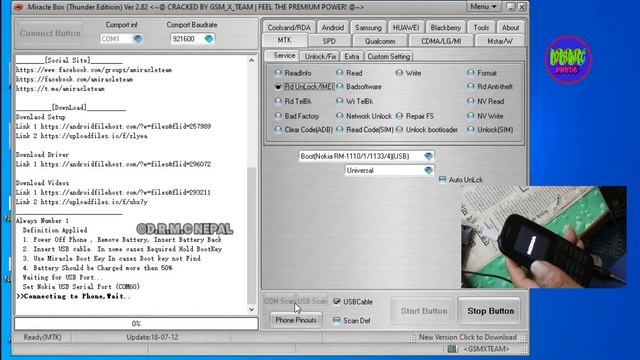Screen dimensions: 640x360
Task: Switch to the Samsung tab
Action: (x=368, y=27)
